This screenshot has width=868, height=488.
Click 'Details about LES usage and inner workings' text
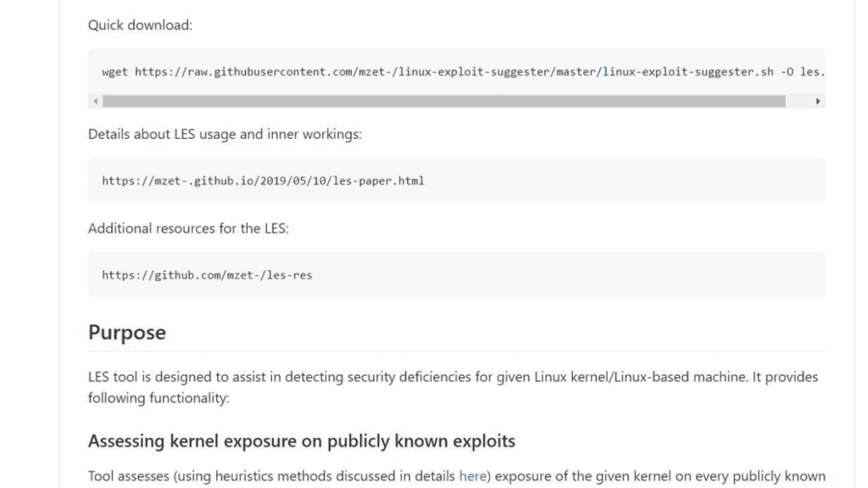[225, 134]
